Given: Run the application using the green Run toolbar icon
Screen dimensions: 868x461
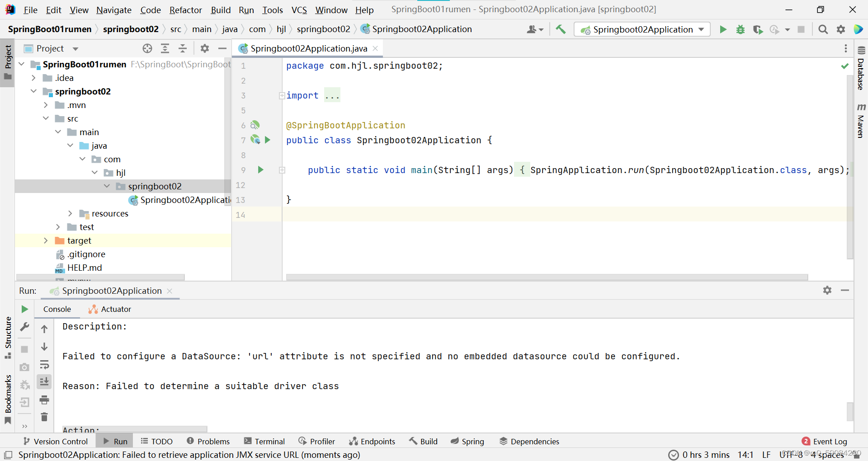Looking at the screenshot, I should pos(722,29).
